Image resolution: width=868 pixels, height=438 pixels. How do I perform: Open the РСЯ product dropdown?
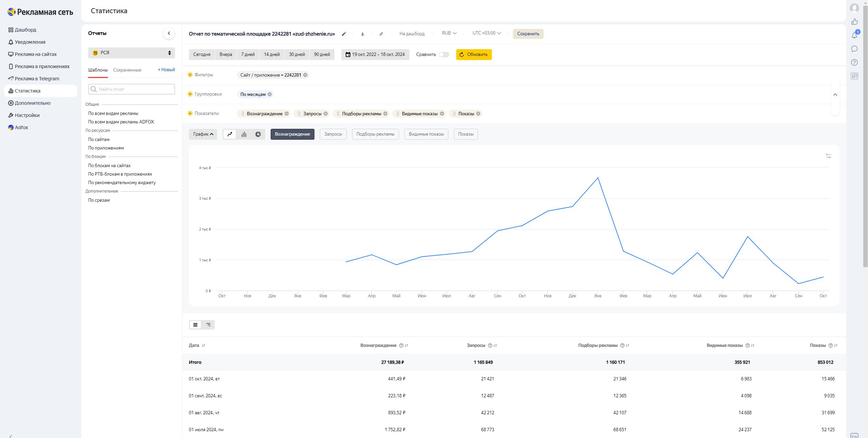tap(132, 53)
